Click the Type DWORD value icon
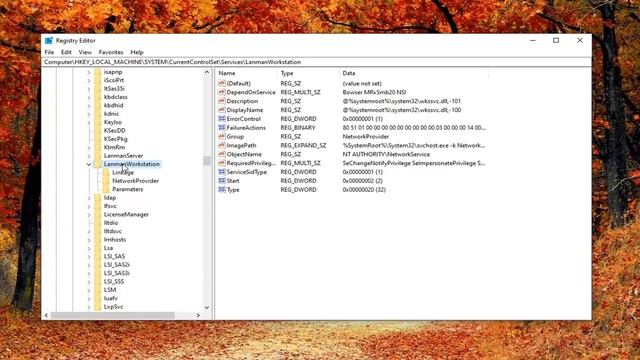The height and width of the screenshot is (360, 640). pyautogui.click(x=222, y=189)
